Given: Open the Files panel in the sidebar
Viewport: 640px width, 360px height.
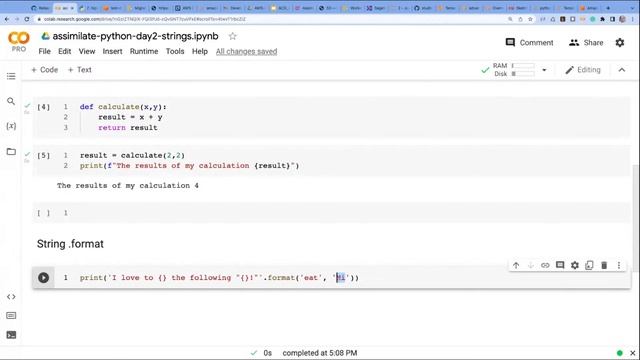Looking at the screenshot, I should point(11,151).
